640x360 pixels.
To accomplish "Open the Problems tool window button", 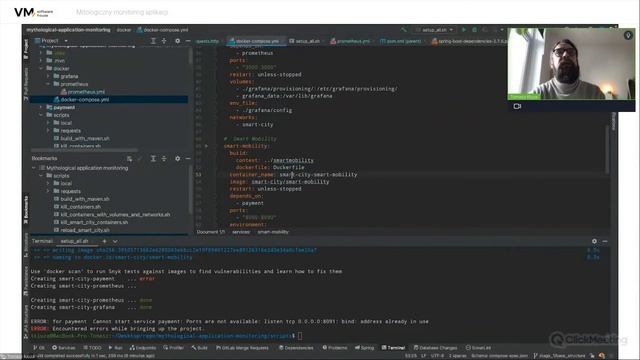I will pyautogui.click(x=335, y=348).
